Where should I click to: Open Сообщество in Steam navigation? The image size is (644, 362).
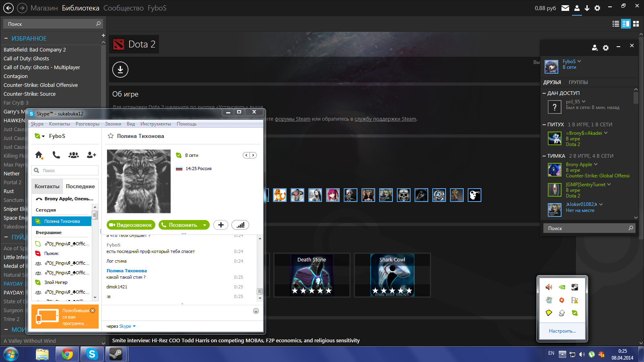tap(124, 8)
